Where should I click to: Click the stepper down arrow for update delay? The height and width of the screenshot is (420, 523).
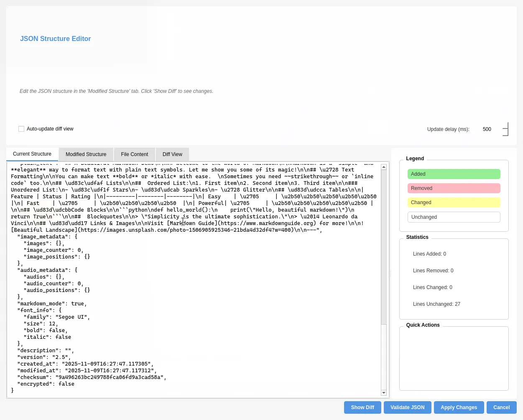tap(505, 132)
